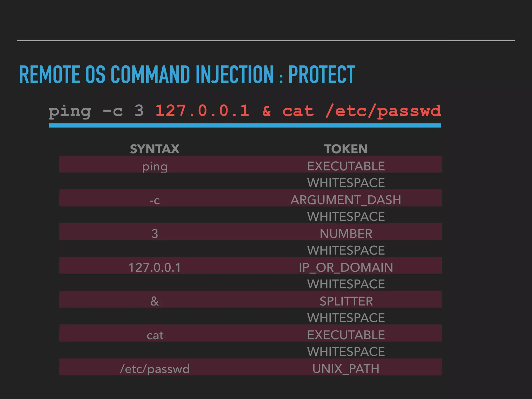Select the ARGUMENT_DASH token cell
The width and height of the screenshot is (532, 399).
click(x=346, y=200)
